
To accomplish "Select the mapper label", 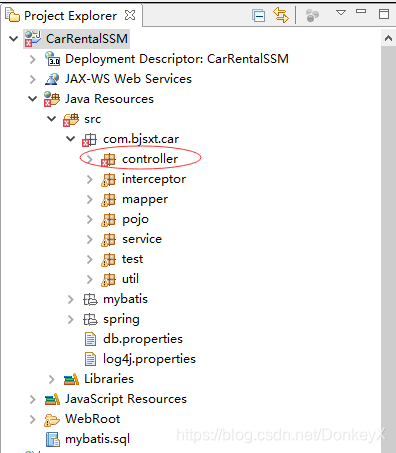I will point(145,200).
